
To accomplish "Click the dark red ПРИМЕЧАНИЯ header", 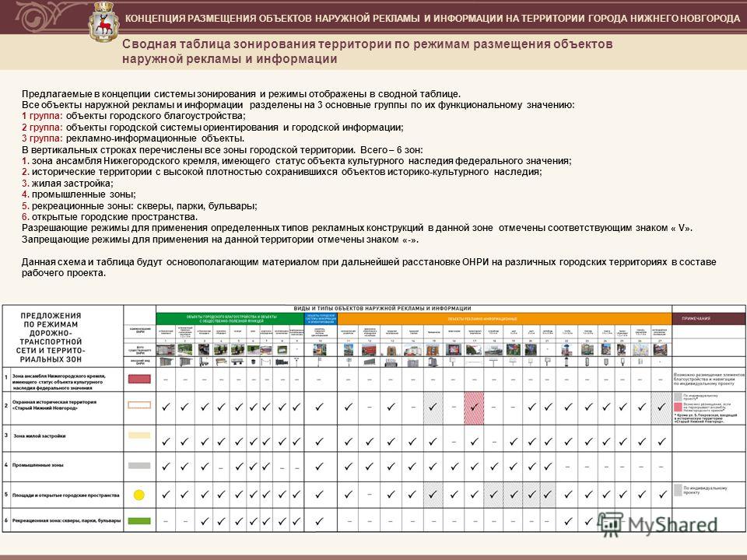I will point(708,319).
